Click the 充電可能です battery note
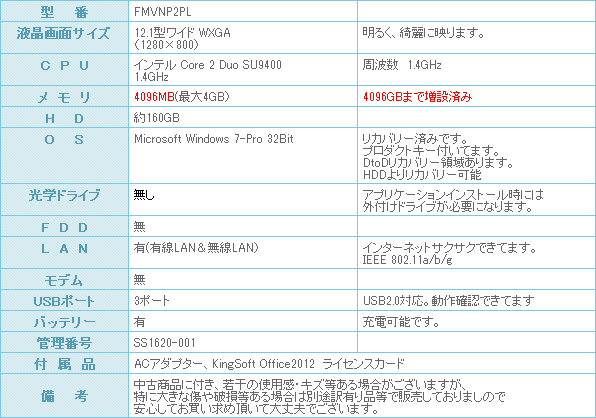 pyautogui.click(x=401, y=322)
